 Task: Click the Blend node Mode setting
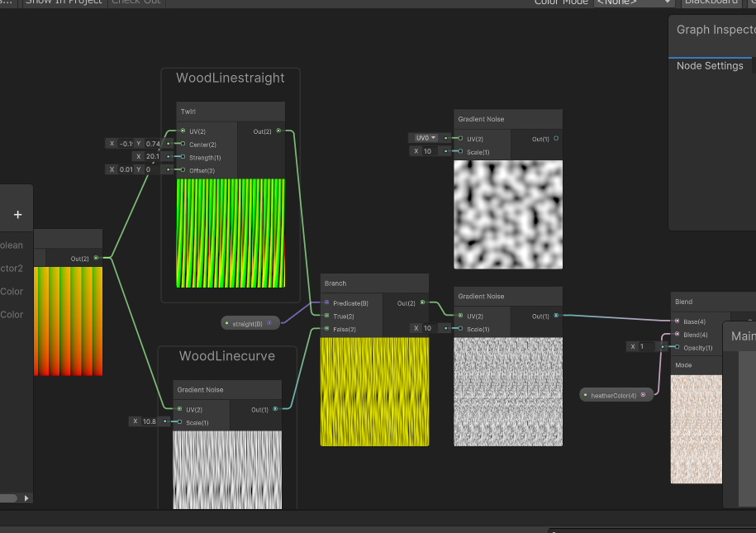coord(684,364)
